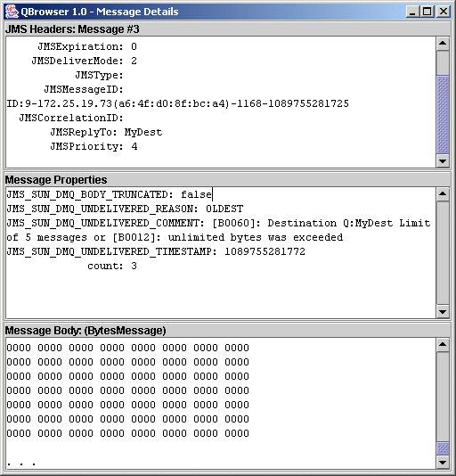Click the JMSDeliverMode: 2 line
Image resolution: width=456 pixels, height=476 pixels.
click(84, 61)
